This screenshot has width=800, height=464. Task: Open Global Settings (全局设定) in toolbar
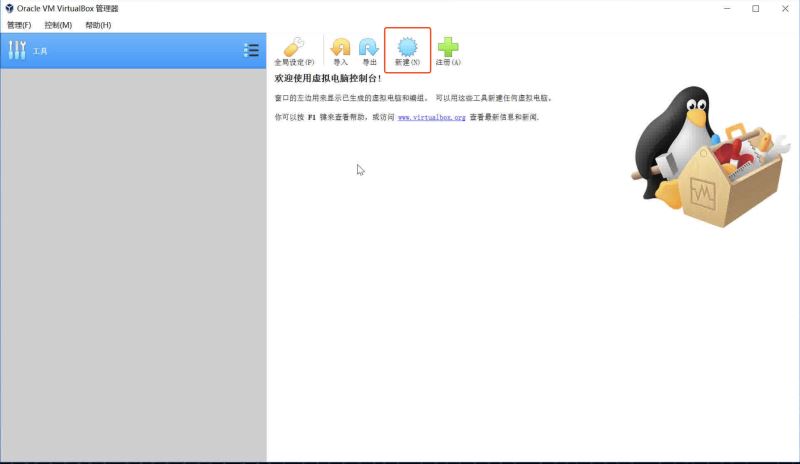(294, 50)
